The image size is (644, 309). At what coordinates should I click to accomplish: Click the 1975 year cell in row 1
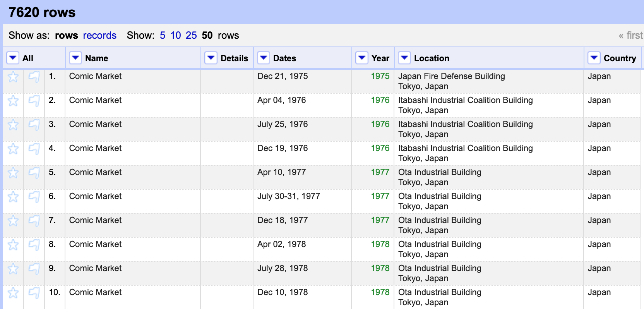pos(380,76)
